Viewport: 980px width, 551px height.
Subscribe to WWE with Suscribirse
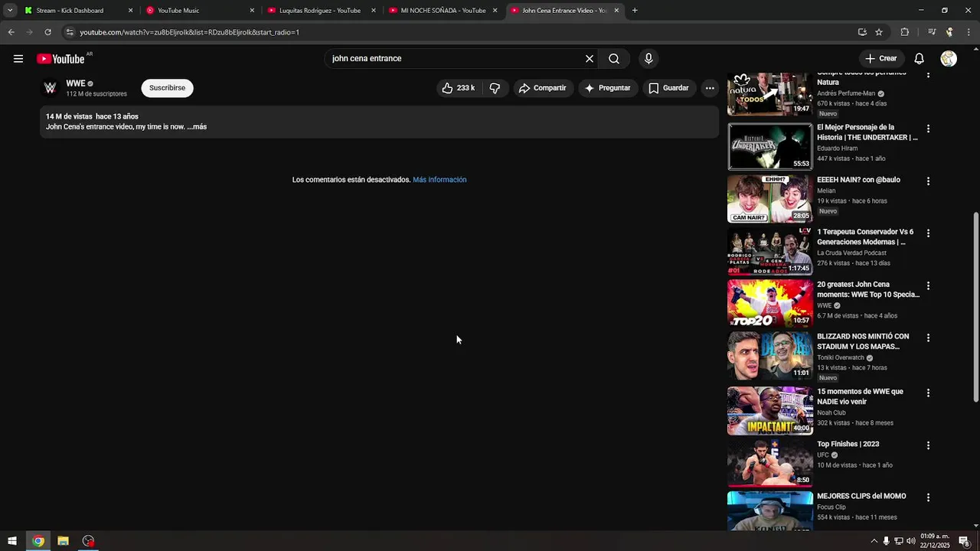(167, 88)
